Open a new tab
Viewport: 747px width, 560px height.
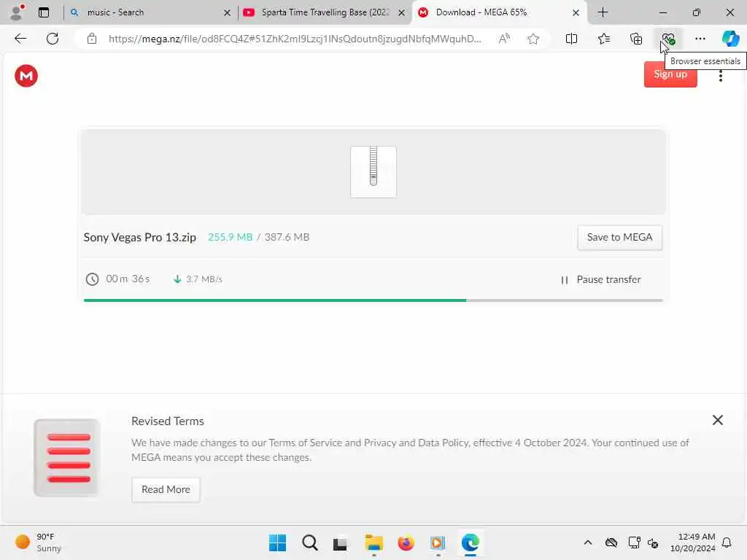tap(603, 12)
